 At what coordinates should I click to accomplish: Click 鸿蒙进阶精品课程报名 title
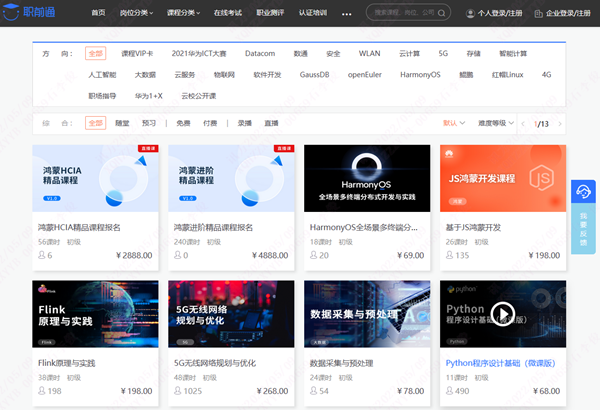click(213, 227)
